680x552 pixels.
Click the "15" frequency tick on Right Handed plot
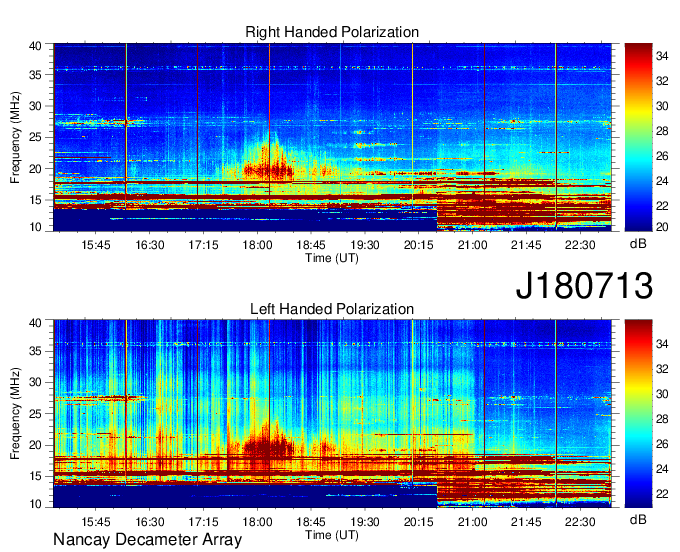[x=36, y=200]
